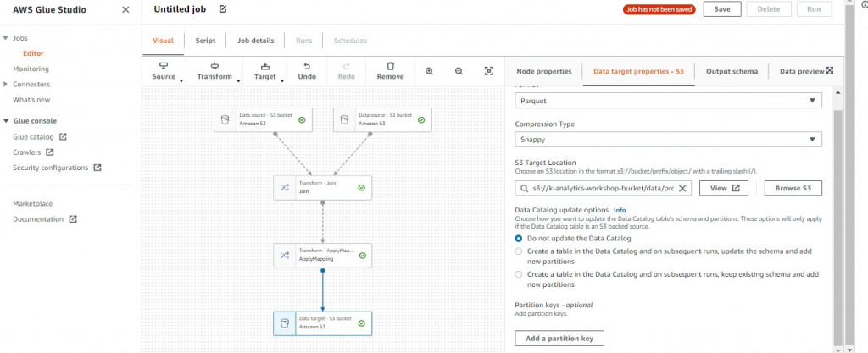Save the job
This screenshot has height=353, width=868.
click(x=722, y=9)
